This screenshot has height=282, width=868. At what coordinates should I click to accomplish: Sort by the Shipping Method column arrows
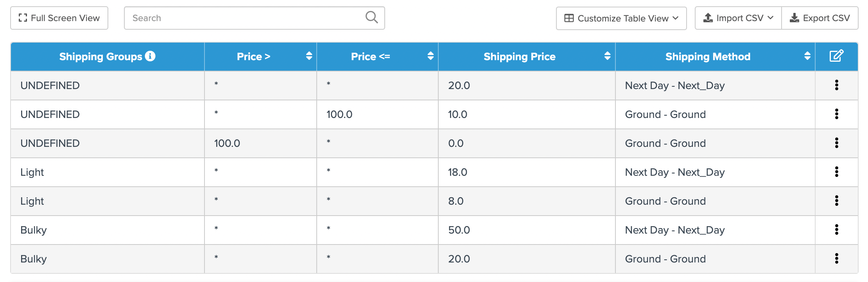[807, 56]
